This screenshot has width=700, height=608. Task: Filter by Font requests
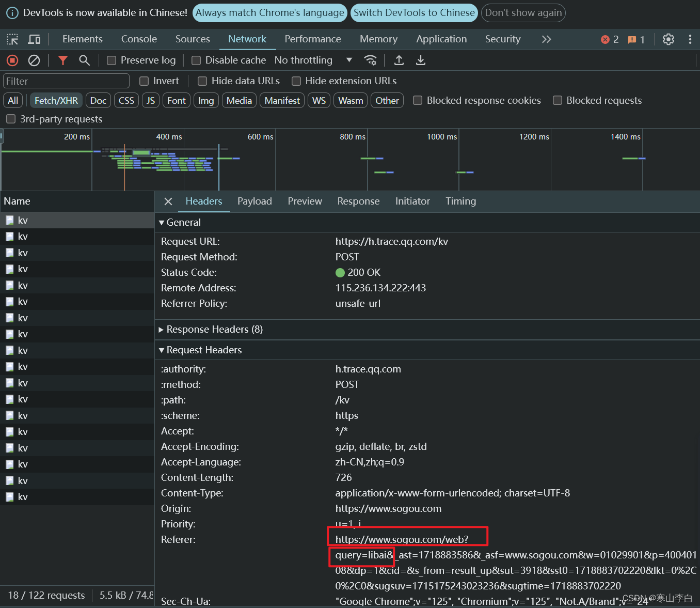point(177,101)
